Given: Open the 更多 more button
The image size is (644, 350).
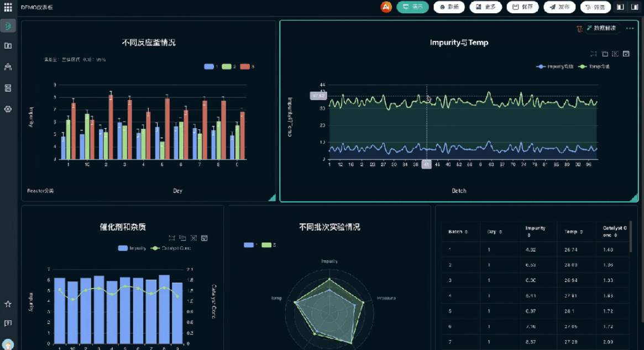Looking at the screenshot, I should [x=486, y=7].
